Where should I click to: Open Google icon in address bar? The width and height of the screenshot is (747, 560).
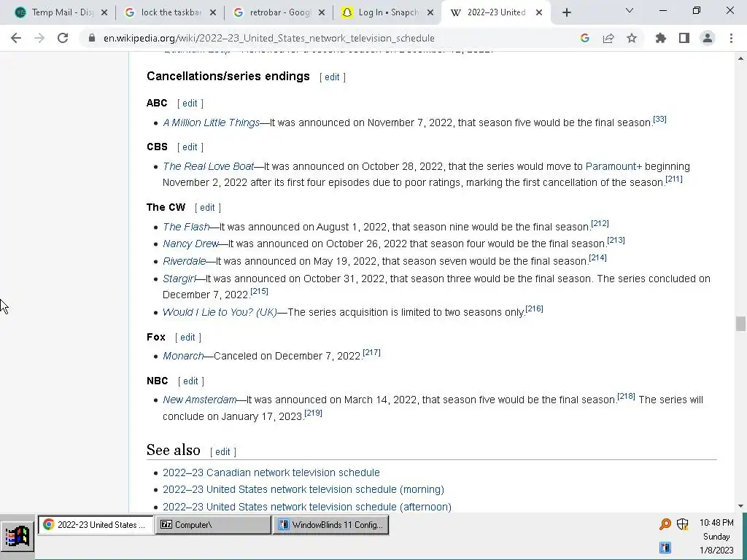tap(585, 38)
